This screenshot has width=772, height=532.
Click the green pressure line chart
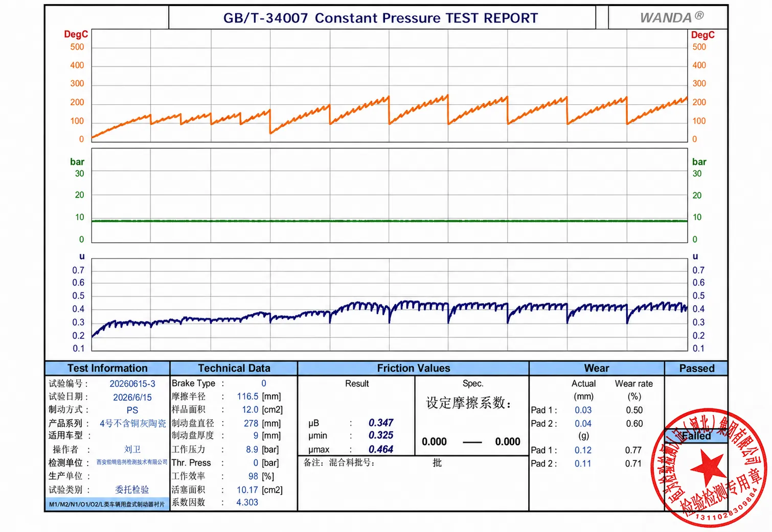click(x=390, y=196)
